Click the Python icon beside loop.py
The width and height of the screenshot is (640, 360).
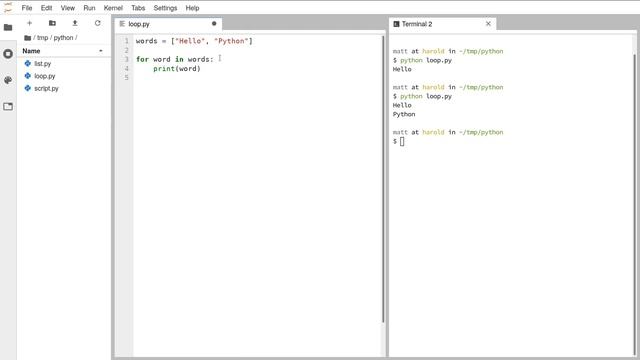[x=27, y=76]
